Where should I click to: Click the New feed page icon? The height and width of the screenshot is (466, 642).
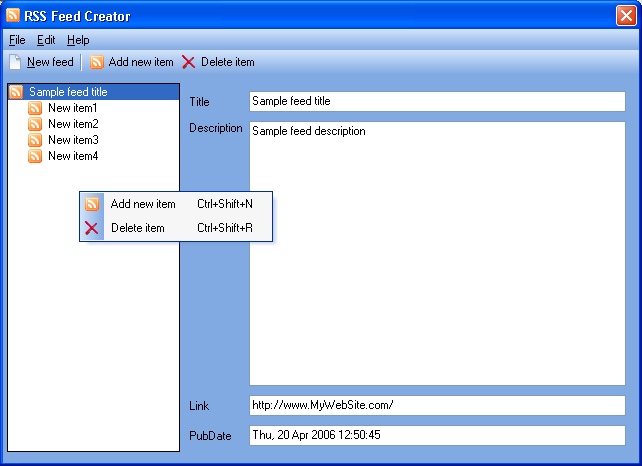15,62
